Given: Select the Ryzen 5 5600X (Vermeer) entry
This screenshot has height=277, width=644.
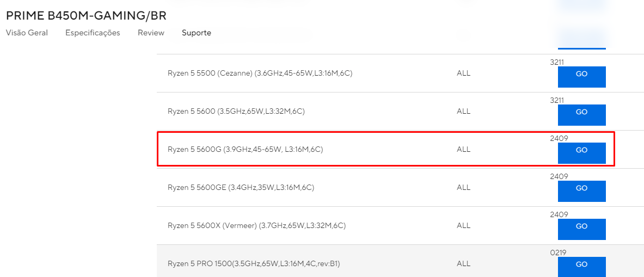Looking at the screenshot, I should (x=257, y=226).
